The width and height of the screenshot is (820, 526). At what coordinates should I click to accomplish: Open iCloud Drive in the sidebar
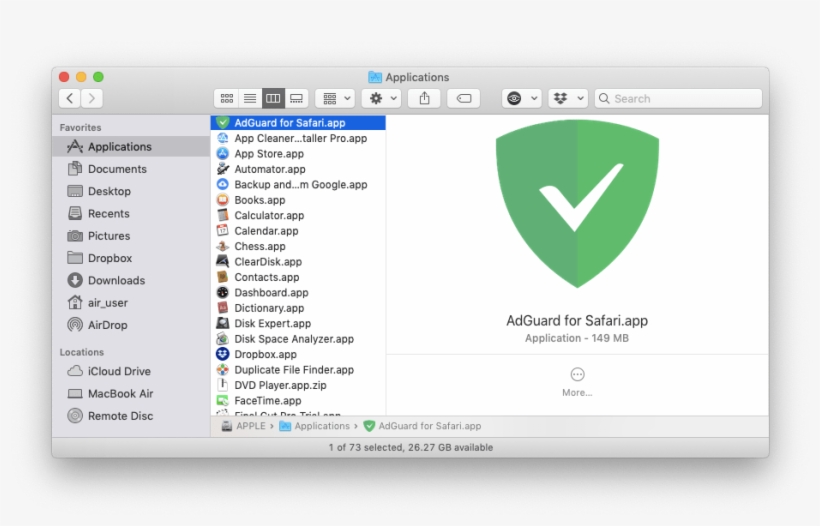(x=131, y=371)
